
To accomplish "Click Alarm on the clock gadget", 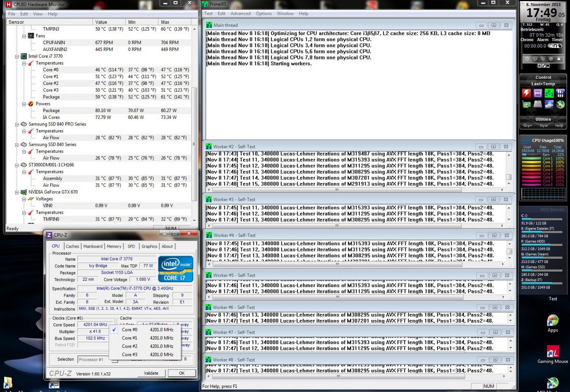I will click(543, 40).
